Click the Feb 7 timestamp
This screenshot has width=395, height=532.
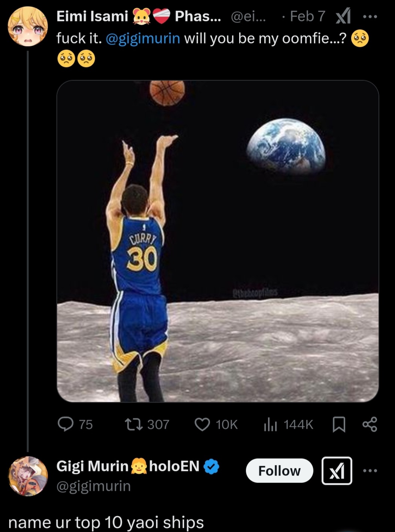point(307,16)
